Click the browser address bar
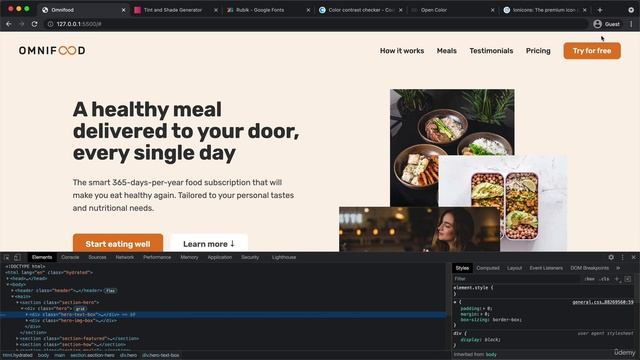The width and height of the screenshot is (640, 360). coord(316,24)
